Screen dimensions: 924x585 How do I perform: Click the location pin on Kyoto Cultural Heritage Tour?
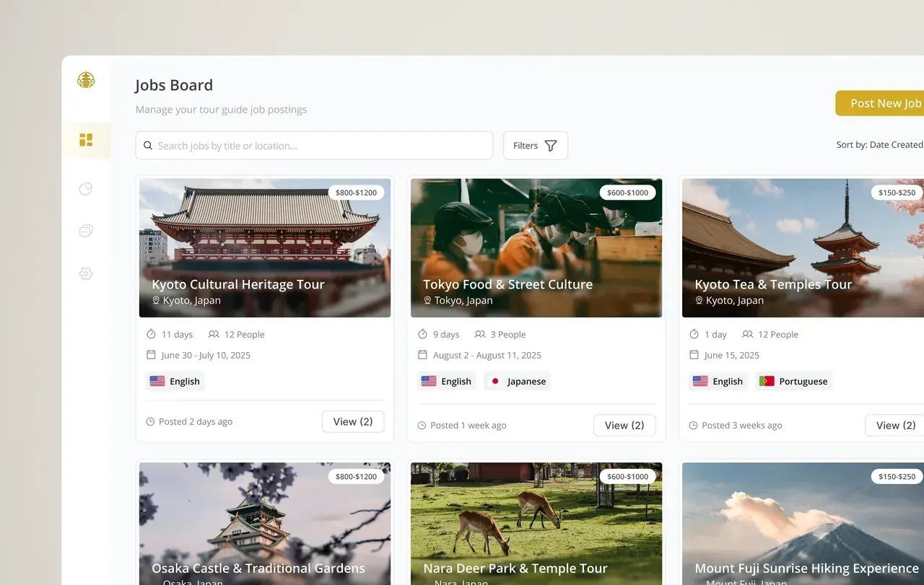coord(156,300)
